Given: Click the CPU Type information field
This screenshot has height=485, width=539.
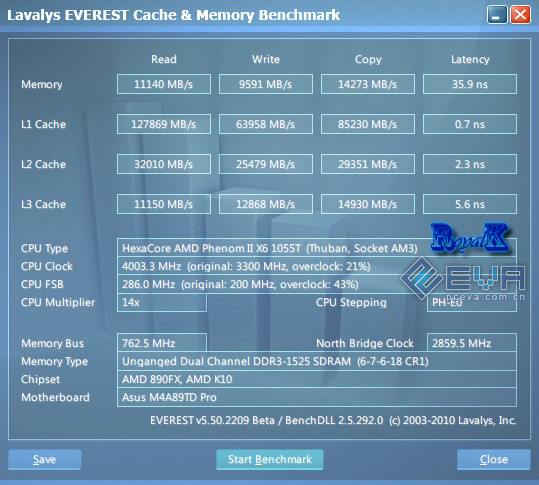Looking at the screenshot, I should click(x=317, y=248).
